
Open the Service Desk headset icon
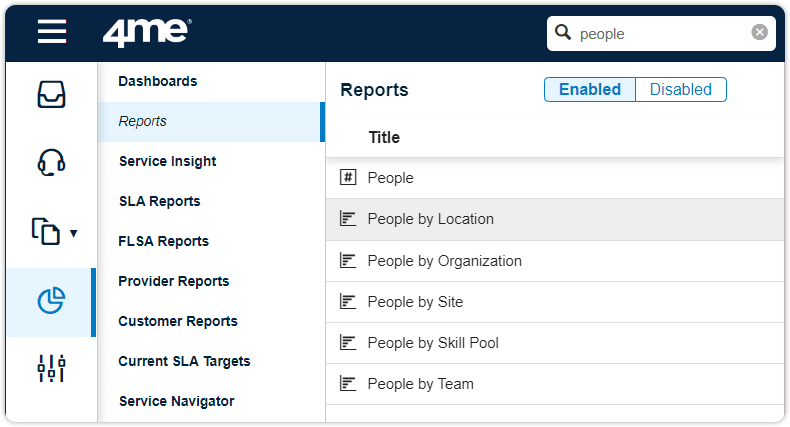(51, 162)
